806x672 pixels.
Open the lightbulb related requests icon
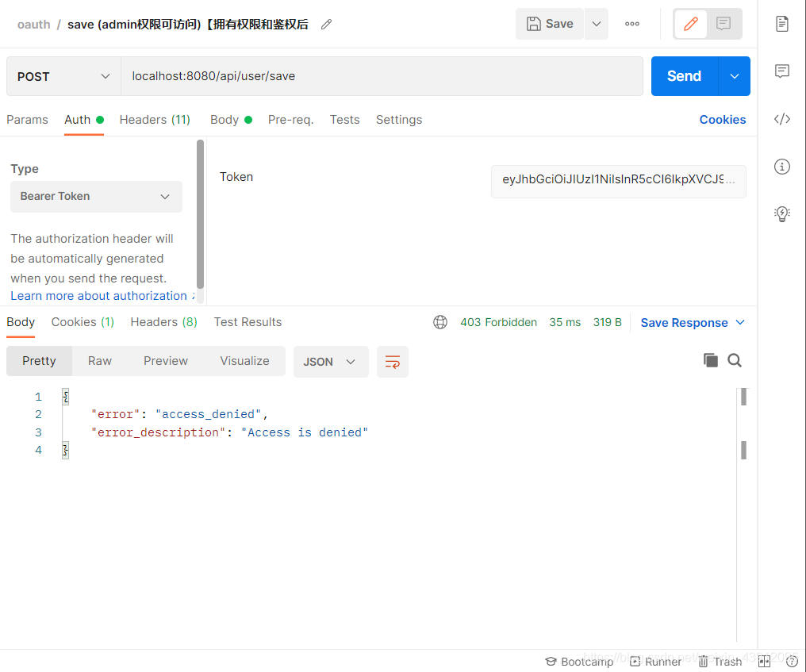point(782,214)
